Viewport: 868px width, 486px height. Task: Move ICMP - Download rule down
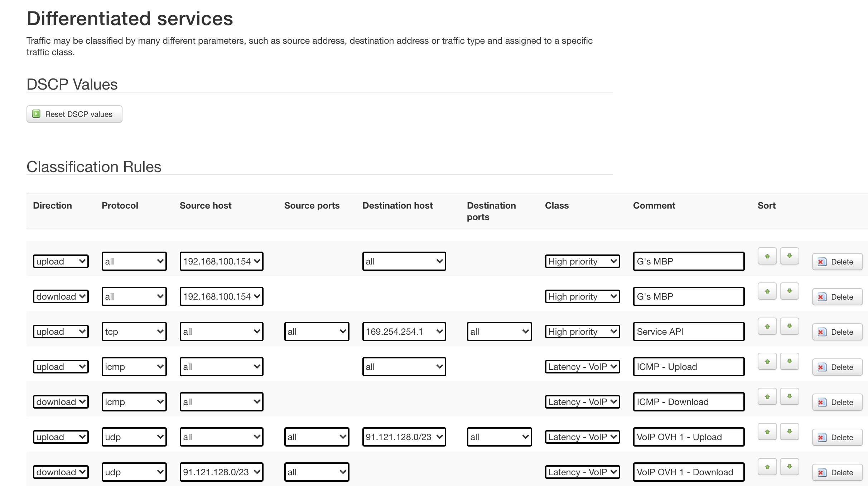click(x=789, y=396)
